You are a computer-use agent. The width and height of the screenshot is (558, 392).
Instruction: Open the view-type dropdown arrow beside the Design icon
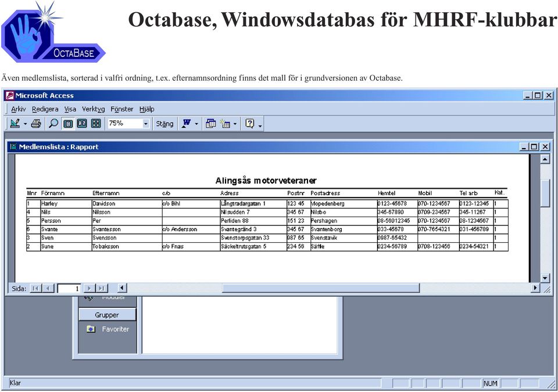tap(25, 124)
